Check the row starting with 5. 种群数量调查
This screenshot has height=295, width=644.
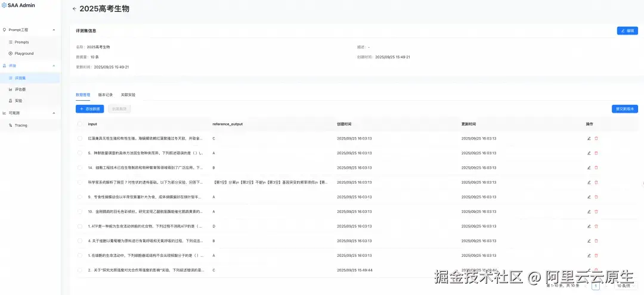[x=80, y=153]
